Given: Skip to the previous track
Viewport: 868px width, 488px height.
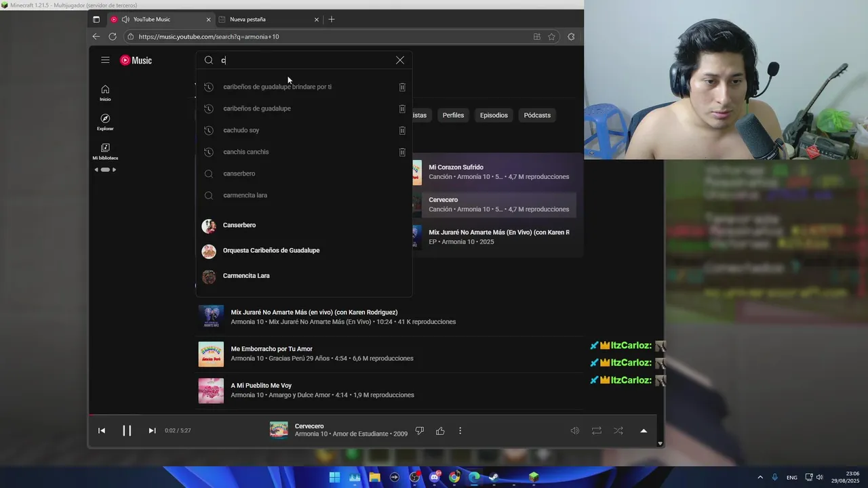Looking at the screenshot, I should (x=102, y=430).
